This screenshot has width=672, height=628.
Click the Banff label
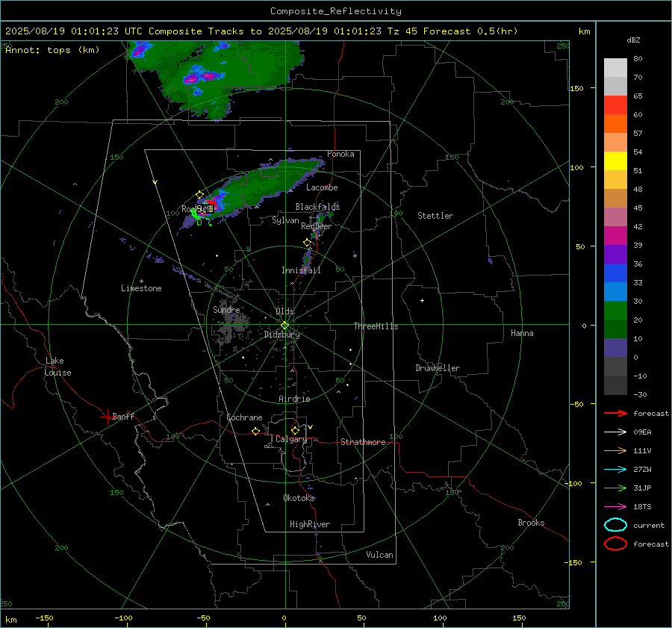123,416
